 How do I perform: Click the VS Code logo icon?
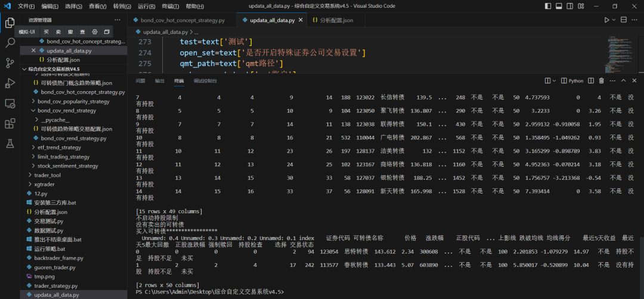(x=7, y=6)
